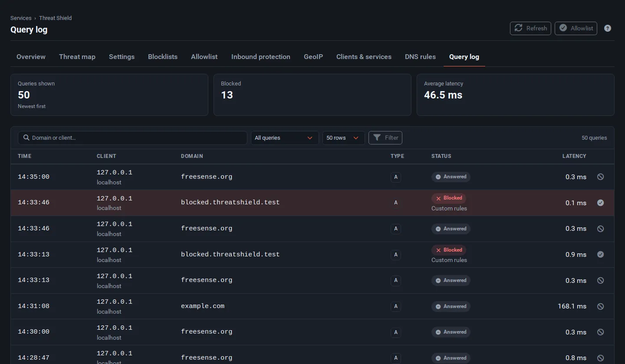Go to the DNS rules tab
The width and height of the screenshot is (625, 364).
(x=420, y=57)
